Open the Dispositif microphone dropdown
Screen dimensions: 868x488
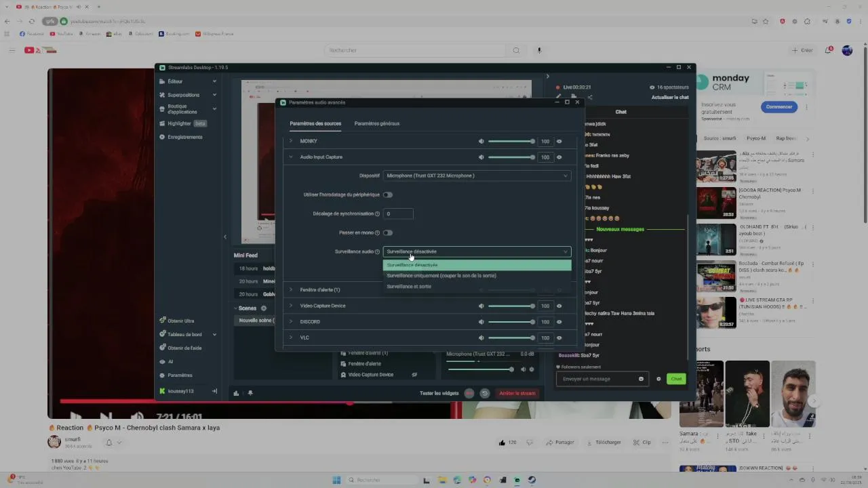[477, 176]
